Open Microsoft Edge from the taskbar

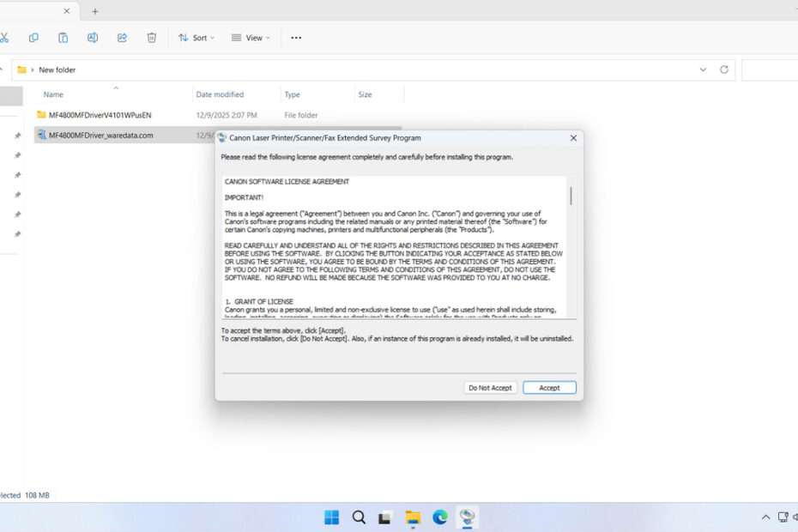point(440,517)
